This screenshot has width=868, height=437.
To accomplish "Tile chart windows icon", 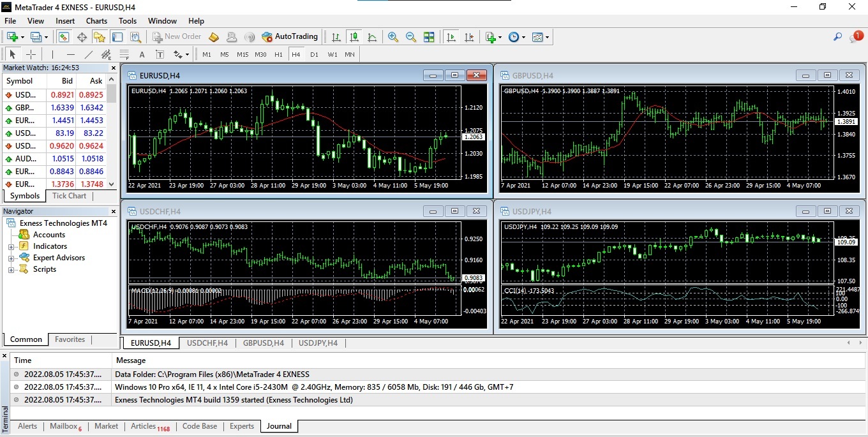I will [x=429, y=37].
